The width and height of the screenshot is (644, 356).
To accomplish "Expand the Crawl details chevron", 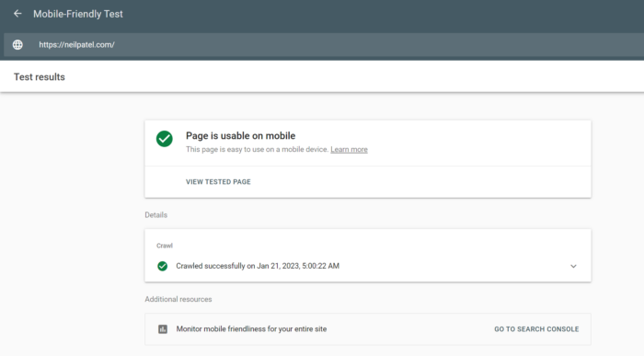I will click(573, 266).
